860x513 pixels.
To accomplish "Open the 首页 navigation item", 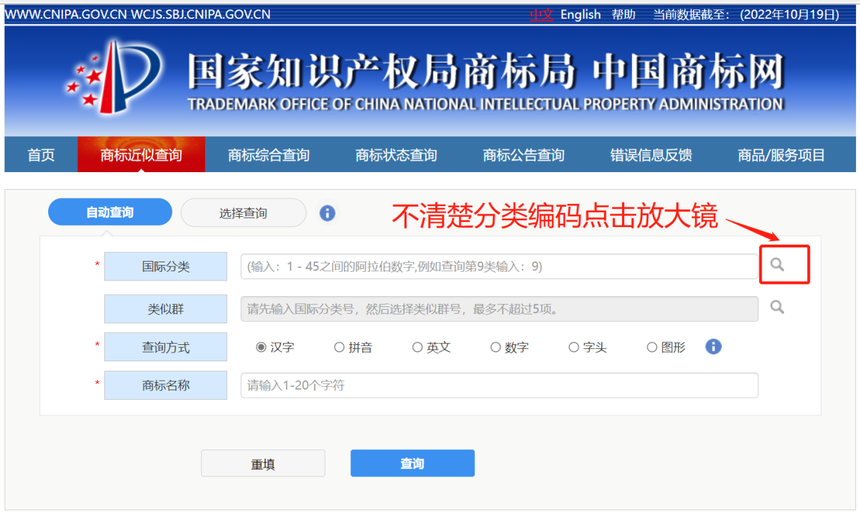I will pos(41,155).
